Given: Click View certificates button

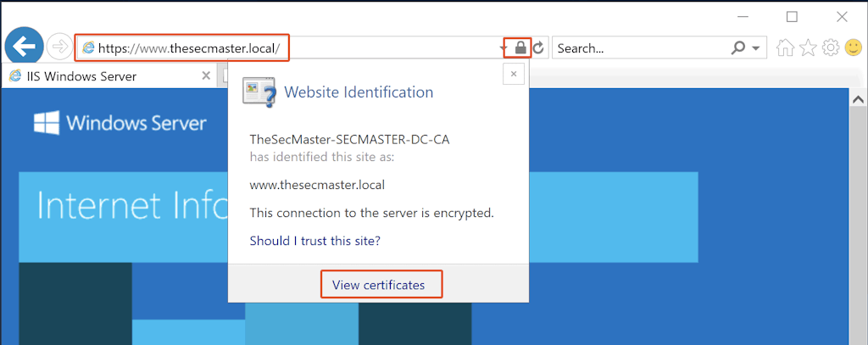Looking at the screenshot, I should [x=379, y=285].
